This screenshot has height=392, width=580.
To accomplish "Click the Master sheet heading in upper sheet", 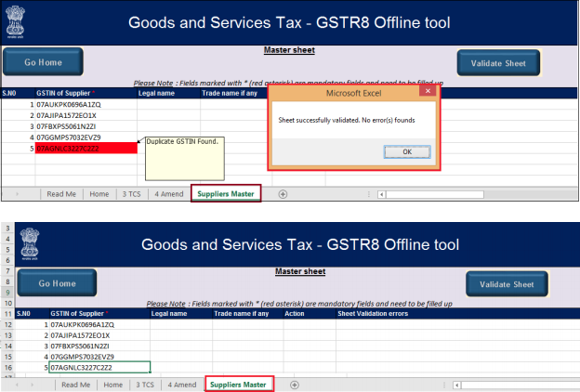I will 289,50.
